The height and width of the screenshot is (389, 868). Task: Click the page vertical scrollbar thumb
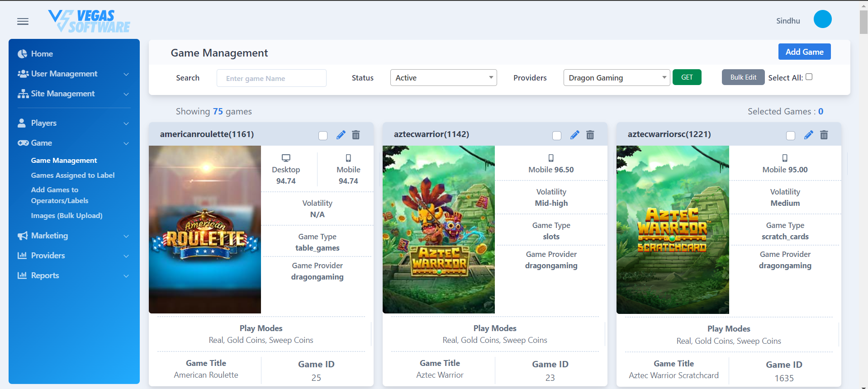(x=863, y=22)
